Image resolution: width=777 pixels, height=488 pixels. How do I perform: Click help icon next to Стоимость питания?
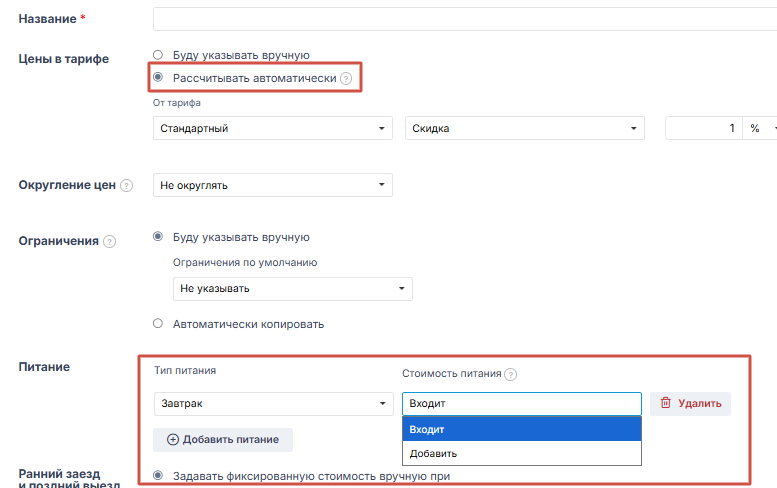(510, 375)
